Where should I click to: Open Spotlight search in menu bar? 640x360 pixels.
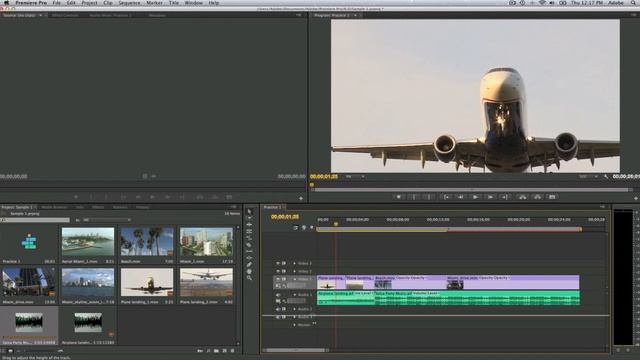click(x=633, y=3)
